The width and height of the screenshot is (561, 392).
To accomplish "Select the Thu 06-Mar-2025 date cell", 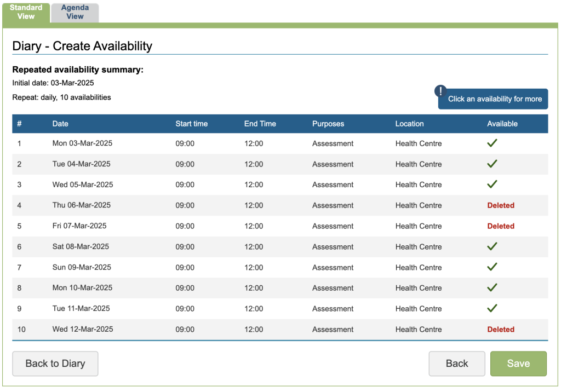I will (82, 205).
